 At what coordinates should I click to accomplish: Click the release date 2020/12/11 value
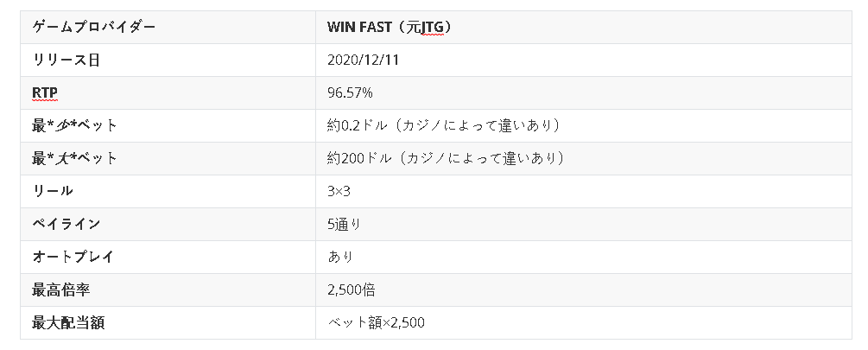[x=363, y=60]
